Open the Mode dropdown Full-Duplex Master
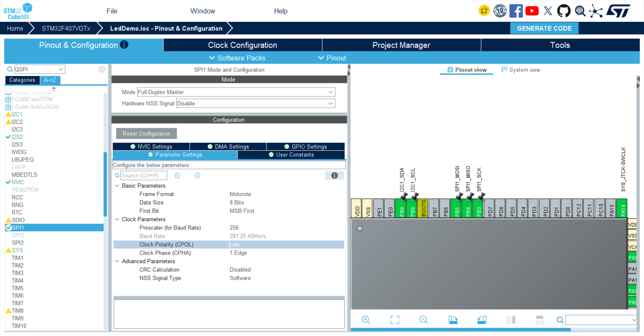Viewport: 644px width, 336px height. click(x=236, y=92)
